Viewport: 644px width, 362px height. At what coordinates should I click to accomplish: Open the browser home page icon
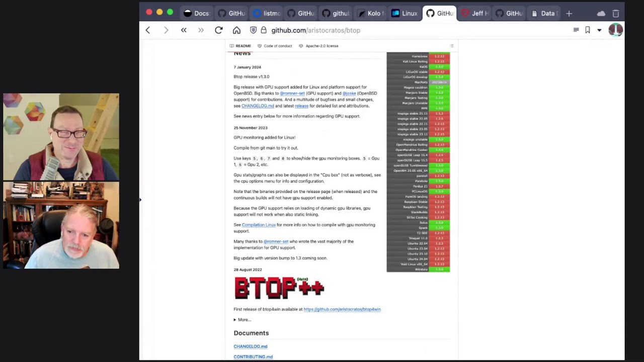tap(236, 30)
